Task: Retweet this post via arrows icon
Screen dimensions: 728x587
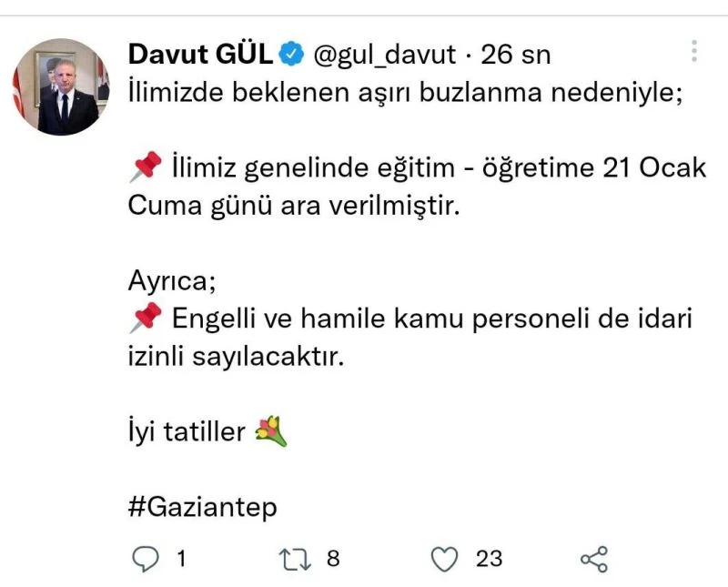Action: (x=295, y=559)
